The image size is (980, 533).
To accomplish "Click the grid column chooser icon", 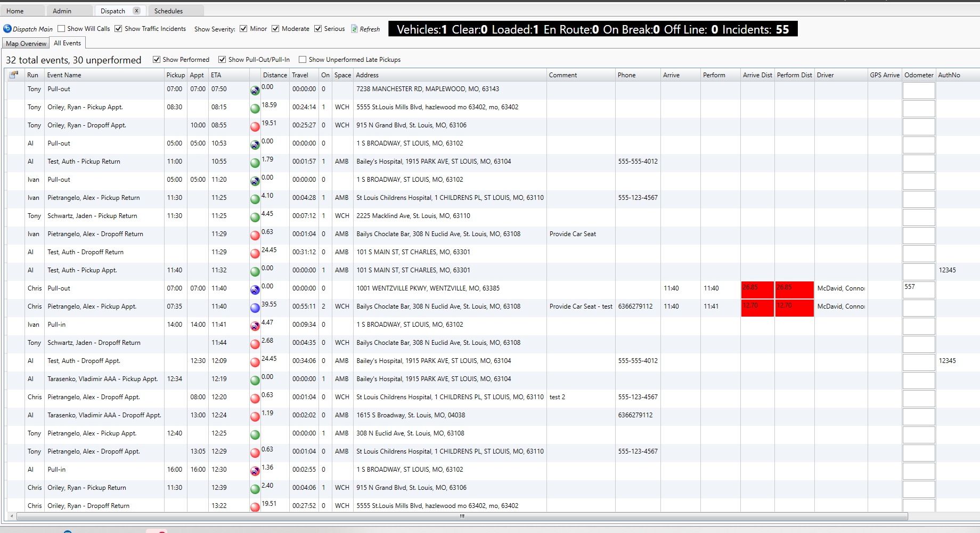I will pos(14,75).
